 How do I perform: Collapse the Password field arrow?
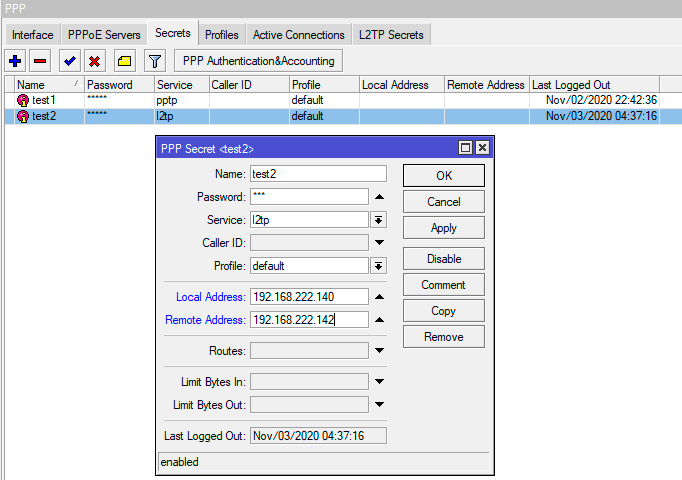point(379,197)
